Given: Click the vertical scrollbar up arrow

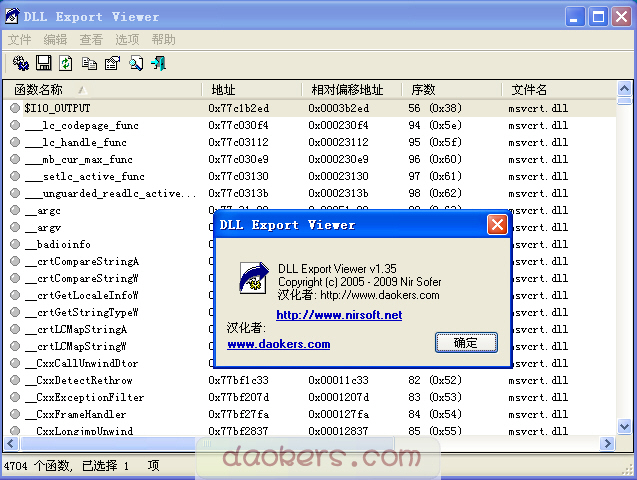Looking at the screenshot, I should coord(624,88).
